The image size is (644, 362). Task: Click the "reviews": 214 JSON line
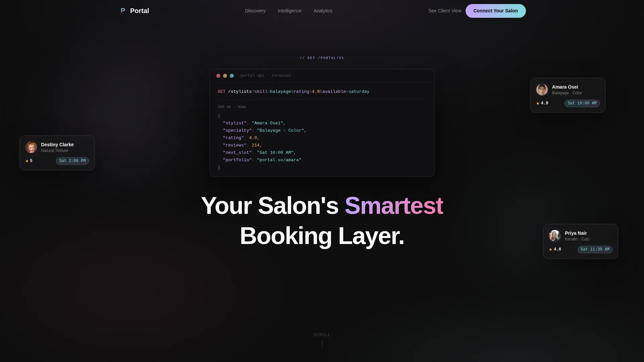[242, 145]
